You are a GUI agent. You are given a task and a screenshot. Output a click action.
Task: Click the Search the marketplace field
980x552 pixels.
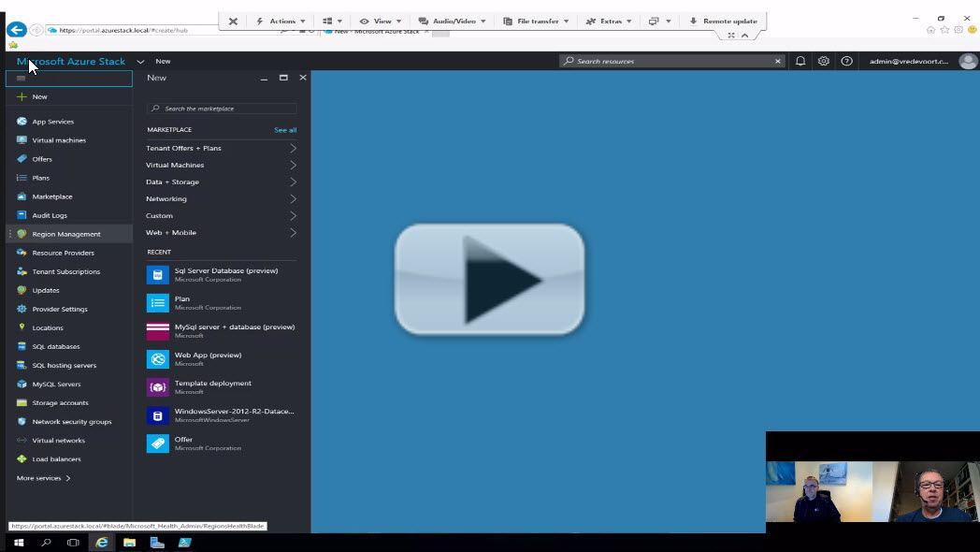(222, 109)
